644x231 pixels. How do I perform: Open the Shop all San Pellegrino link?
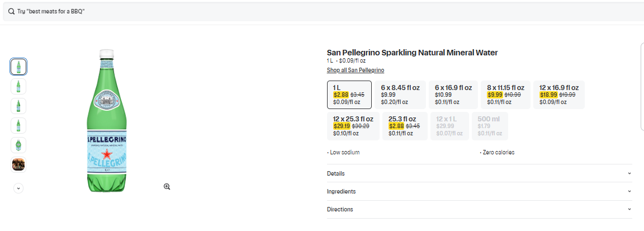356,70
